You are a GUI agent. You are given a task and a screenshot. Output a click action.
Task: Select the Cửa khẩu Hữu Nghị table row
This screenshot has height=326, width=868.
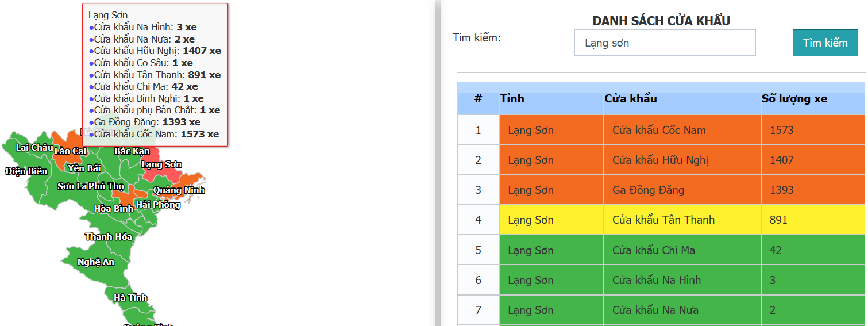click(660, 160)
